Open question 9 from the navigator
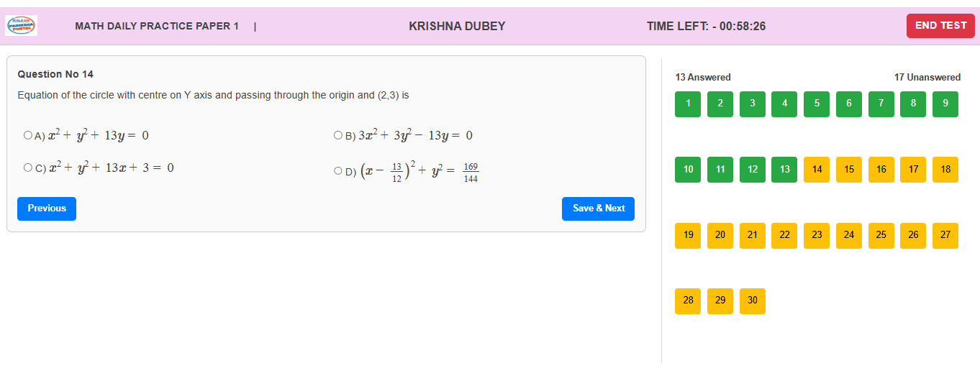Screen dimensions: 980x389 (x=945, y=104)
